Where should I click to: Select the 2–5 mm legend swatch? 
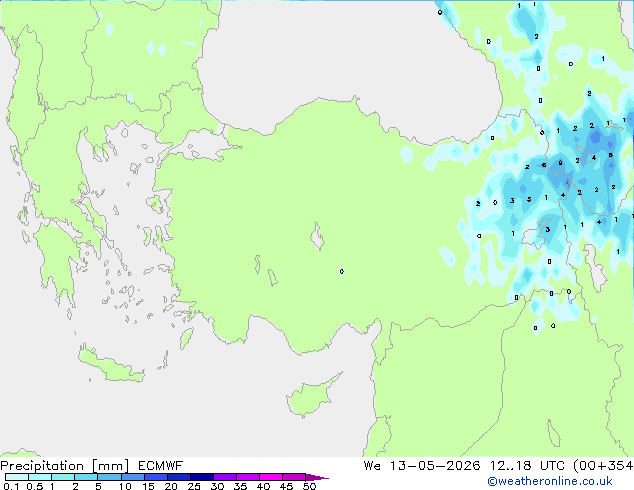coord(86,477)
